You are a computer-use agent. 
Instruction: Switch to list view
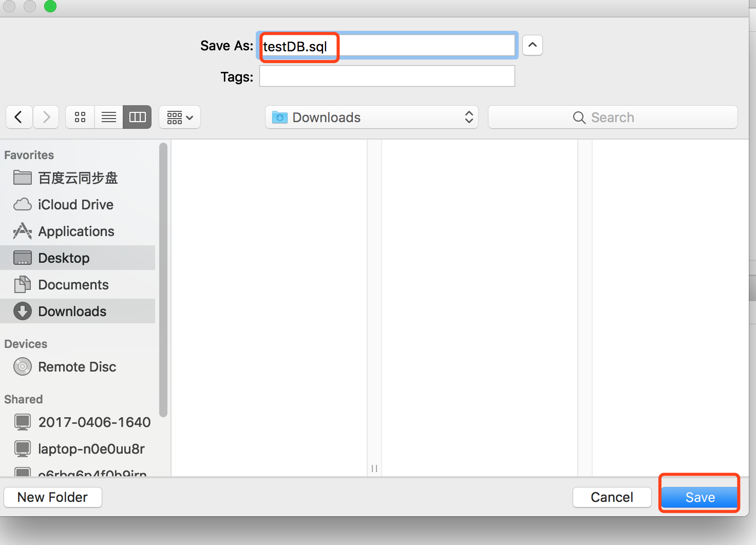tap(108, 118)
